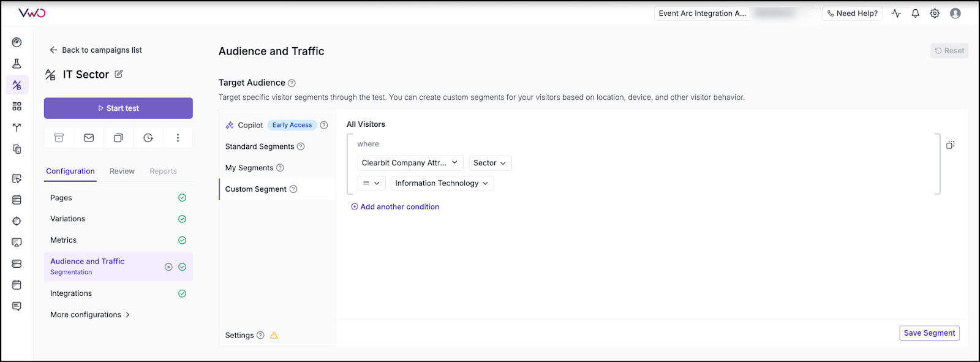Open the notifications bell
Viewport: 980px width, 362px height.
click(915, 13)
